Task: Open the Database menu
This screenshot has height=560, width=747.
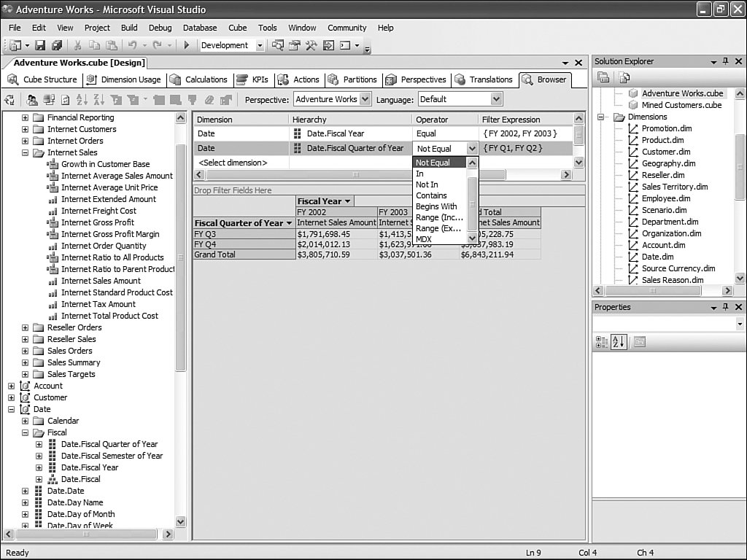Action: 200,28
